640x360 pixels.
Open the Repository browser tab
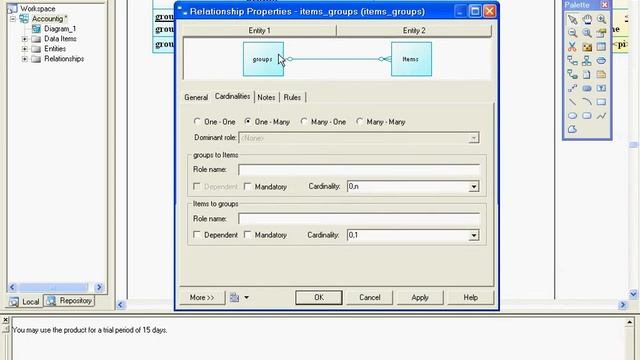pos(69,301)
